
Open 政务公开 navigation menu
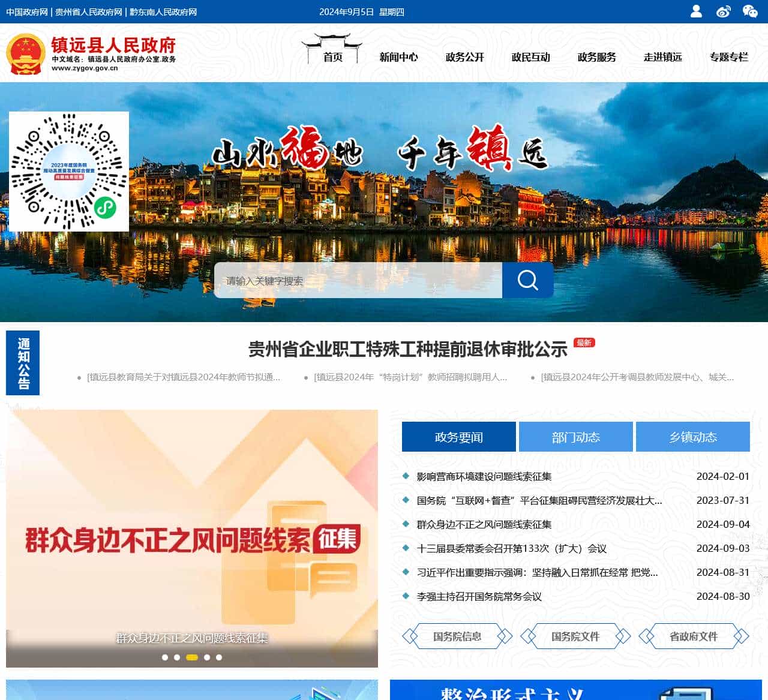tap(465, 57)
